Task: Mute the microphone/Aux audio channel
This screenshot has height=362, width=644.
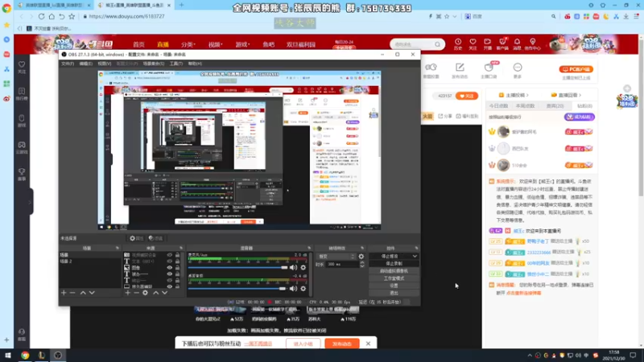Action: pyautogui.click(x=293, y=268)
